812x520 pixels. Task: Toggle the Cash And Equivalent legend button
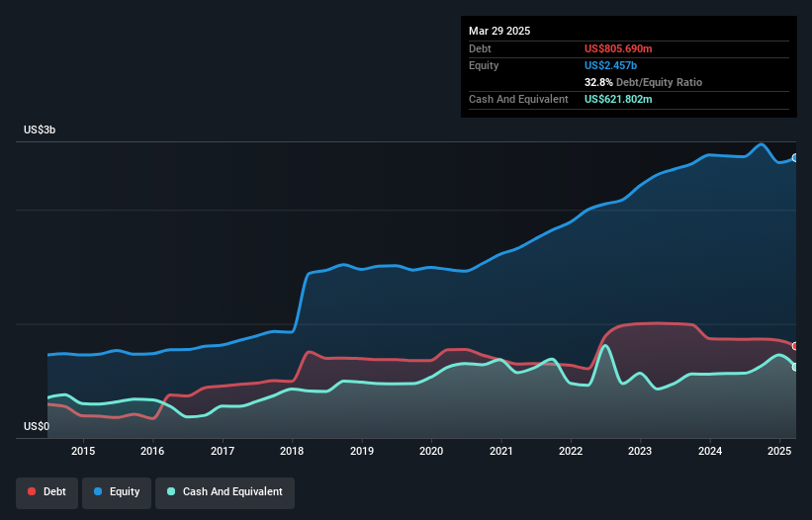225,492
